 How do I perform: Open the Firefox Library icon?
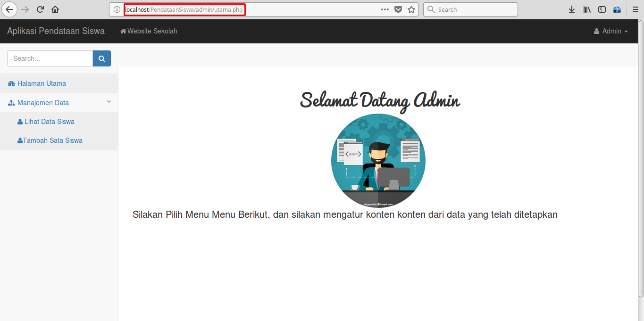point(586,9)
